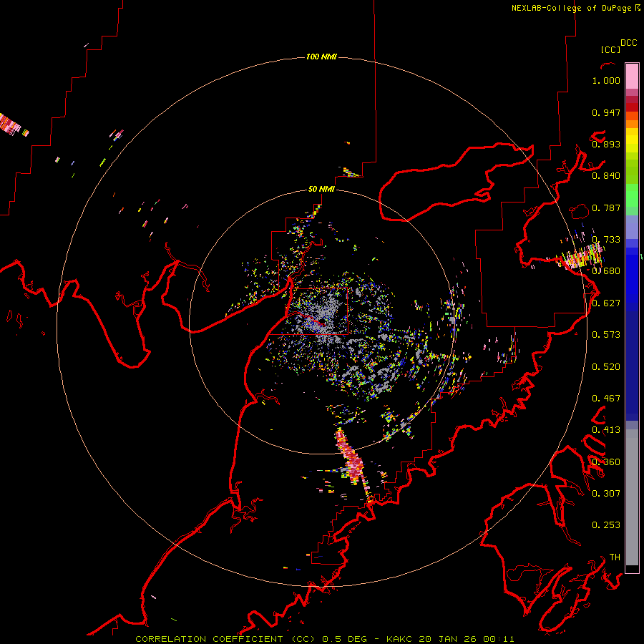
Task: Click the pink striped echo near the 0.733 label
Action: pos(581,255)
